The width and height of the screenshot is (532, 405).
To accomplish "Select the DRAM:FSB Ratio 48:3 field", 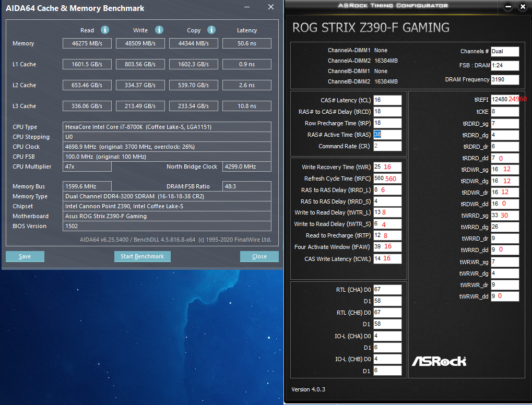I will [x=246, y=186].
